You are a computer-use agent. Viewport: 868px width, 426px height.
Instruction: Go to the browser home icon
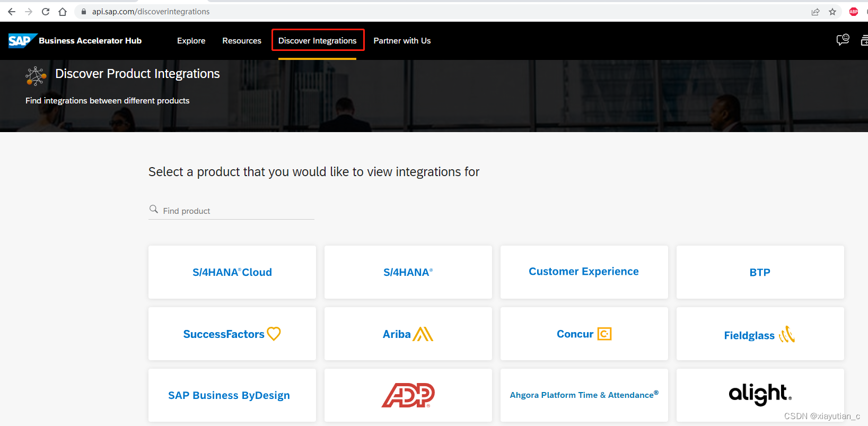[63, 12]
